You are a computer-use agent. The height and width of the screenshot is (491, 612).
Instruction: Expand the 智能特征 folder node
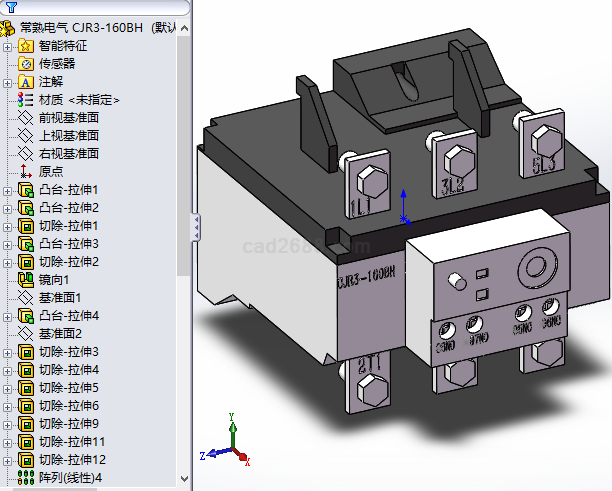[x=8, y=46]
